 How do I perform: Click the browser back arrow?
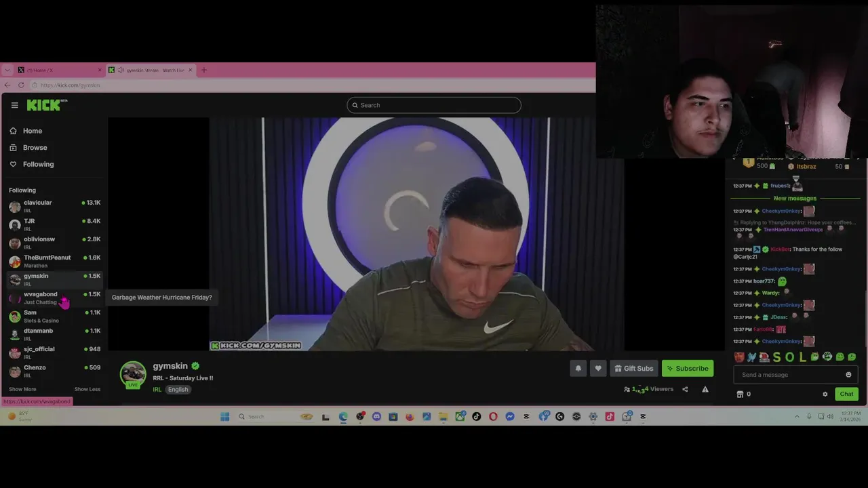click(7, 85)
